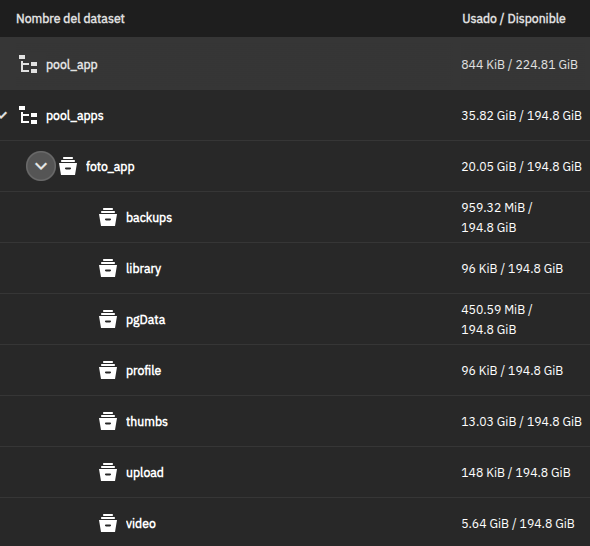Click the upload dataset icon
Image resolution: width=590 pixels, height=546 pixels.
(x=108, y=472)
